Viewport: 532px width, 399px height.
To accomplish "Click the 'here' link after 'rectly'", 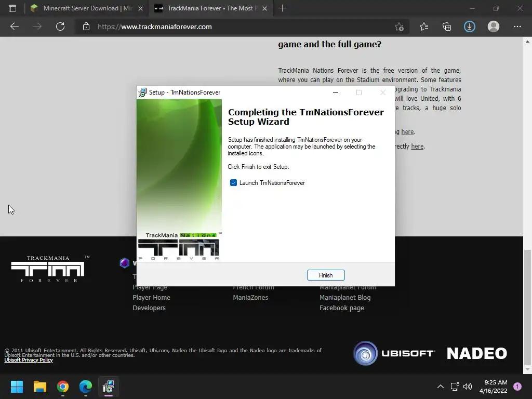I will (x=417, y=146).
